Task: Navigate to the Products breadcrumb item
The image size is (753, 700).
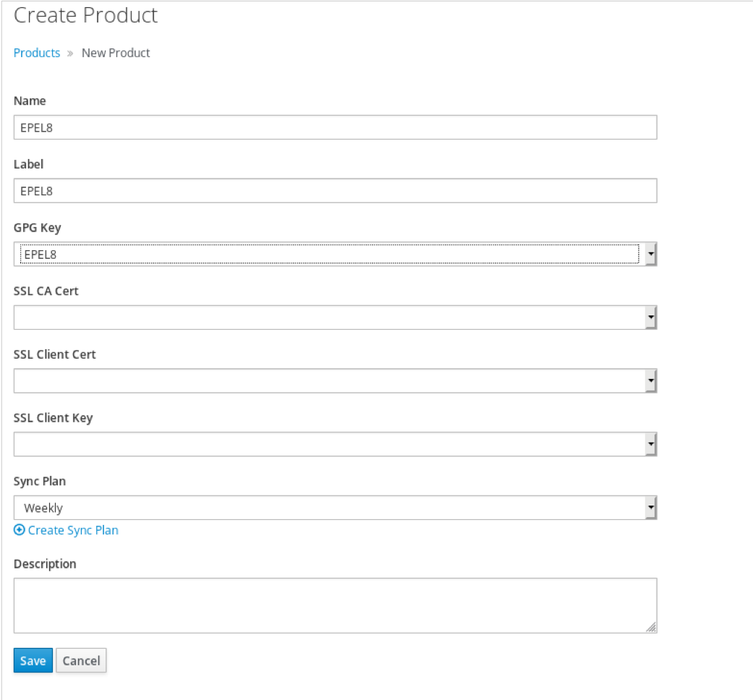Action: click(x=36, y=52)
